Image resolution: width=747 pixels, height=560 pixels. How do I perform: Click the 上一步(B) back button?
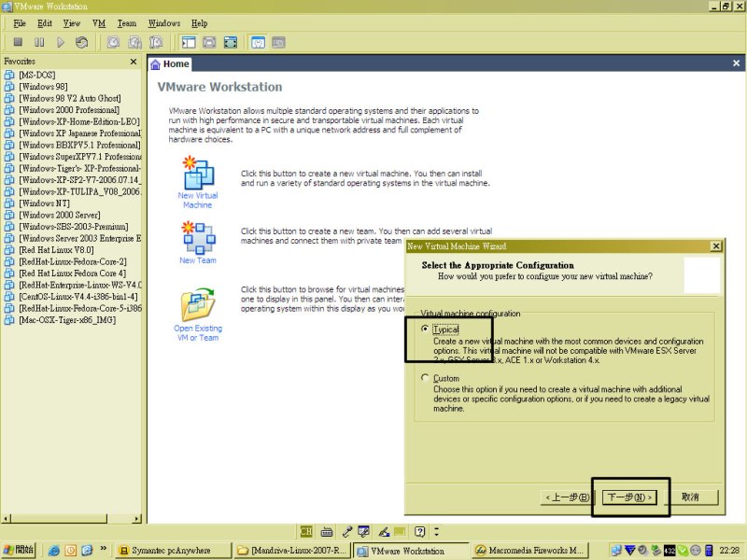coord(567,497)
